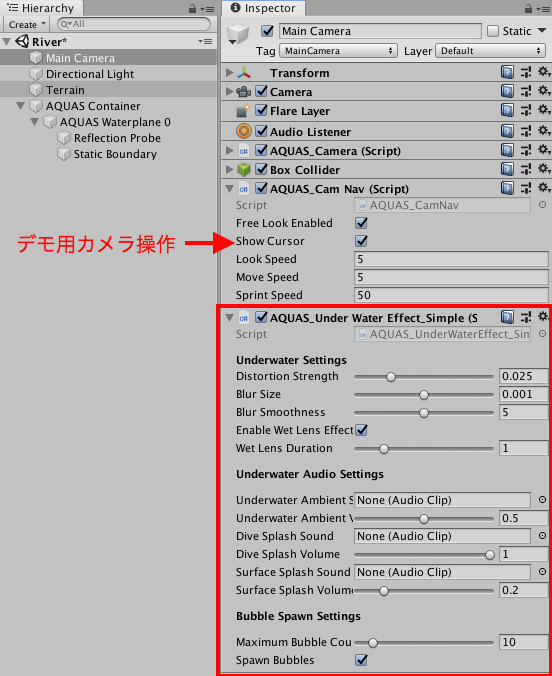
Task: Select Static Boundary in Hierarchy
Action: click(115, 154)
